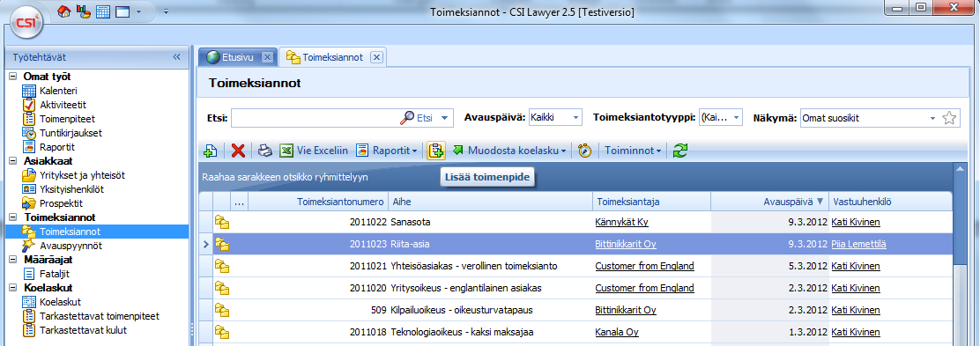Select Prospektit in the sidebar
The height and width of the screenshot is (346, 980).
[x=61, y=203]
